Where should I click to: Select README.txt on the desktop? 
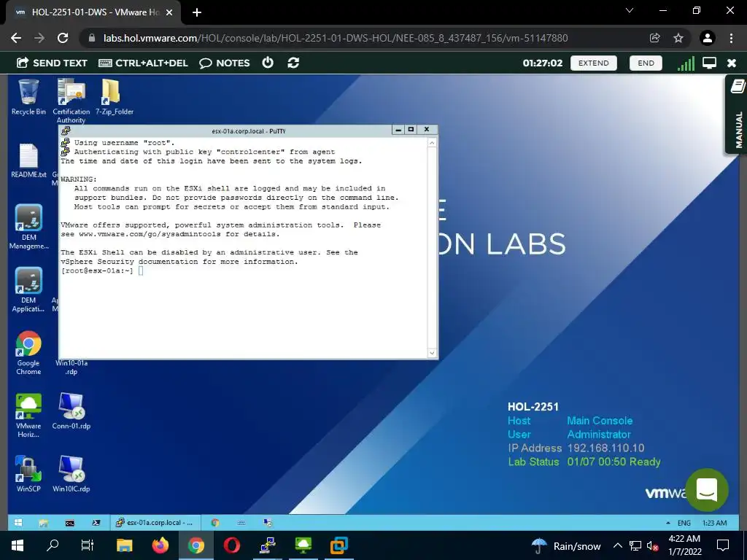(28, 160)
